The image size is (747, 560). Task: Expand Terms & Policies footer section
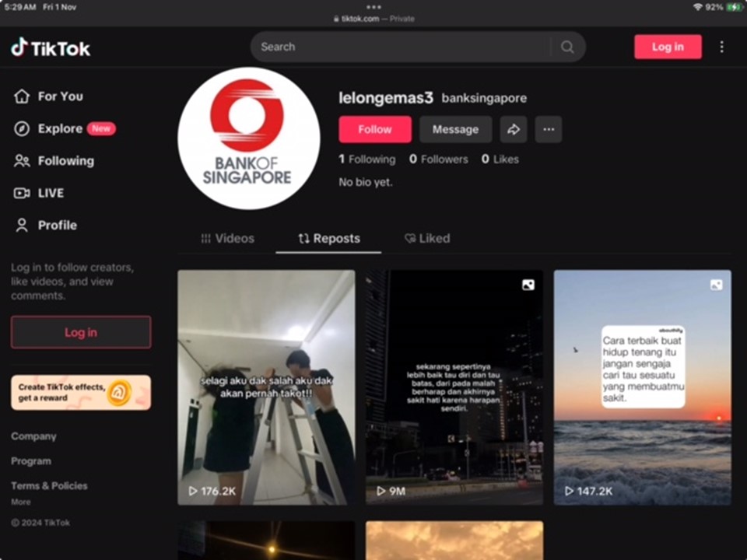pos(49,485)
